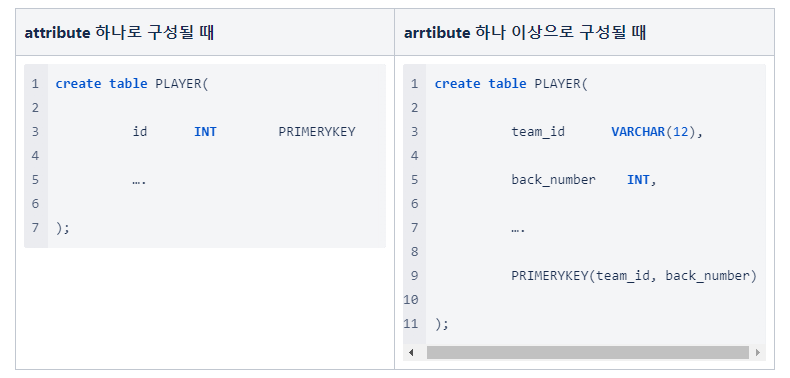Screen dimensions: 790x378
Task: Click 'VARCHAR(12),' in right code block
Action: click(657, 132)
